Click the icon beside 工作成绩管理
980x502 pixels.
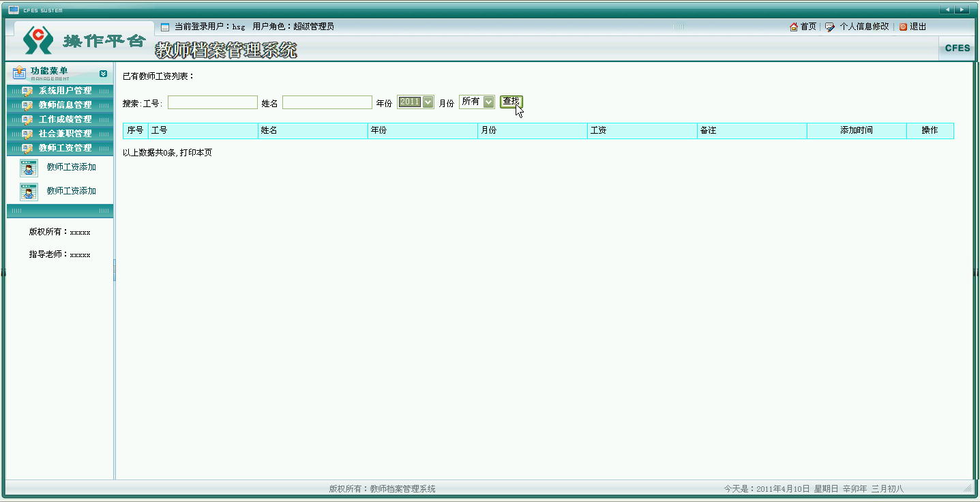click(27, 119)
